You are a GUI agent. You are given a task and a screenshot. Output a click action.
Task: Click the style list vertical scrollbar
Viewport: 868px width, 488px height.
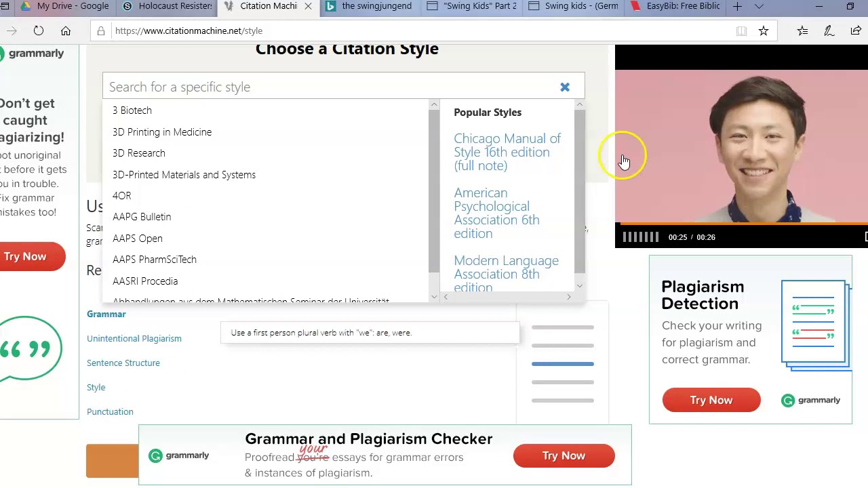[x=434, y=191]
